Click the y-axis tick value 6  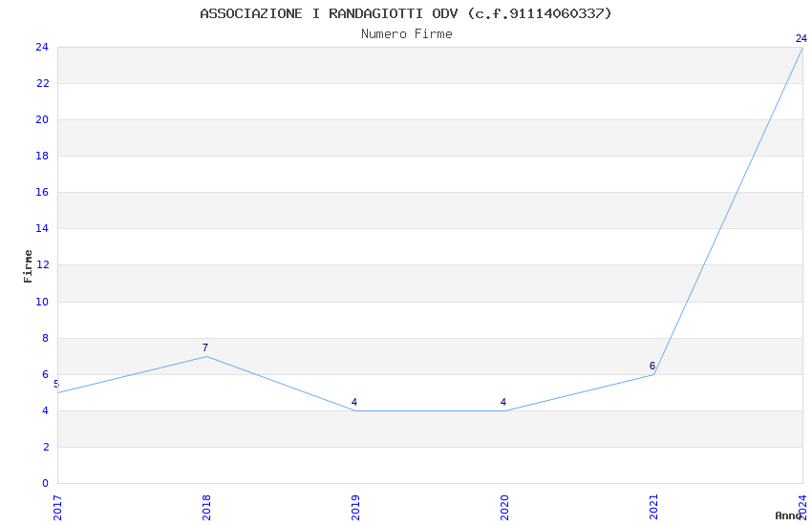(x=46, y=374)
